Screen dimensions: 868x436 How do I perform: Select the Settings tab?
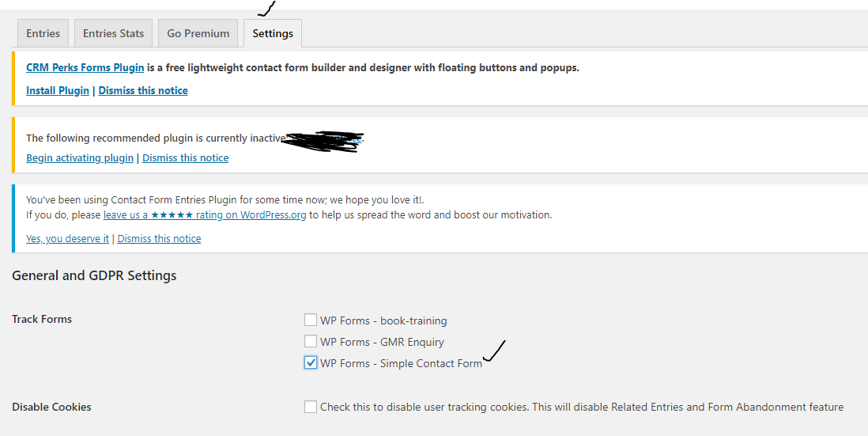(273, 33)
